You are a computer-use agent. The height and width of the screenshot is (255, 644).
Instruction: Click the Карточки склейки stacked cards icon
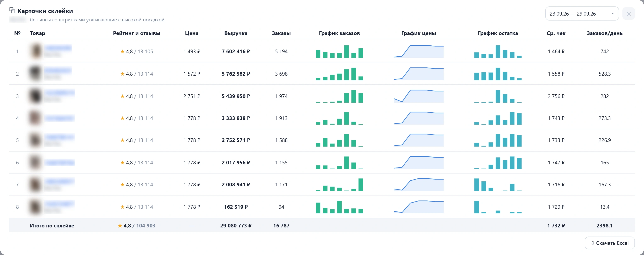coord(12,10)
